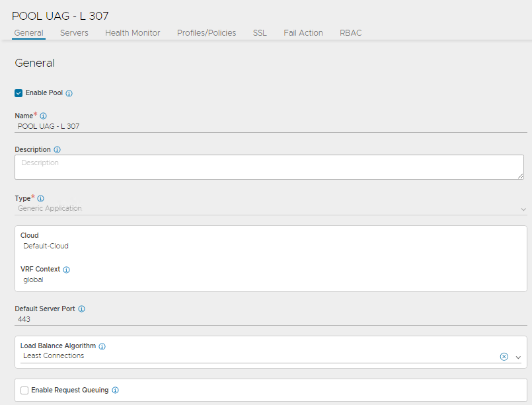Click the Name input field
Viewport: 532px width, 405px height.
[x=271, y=126]
